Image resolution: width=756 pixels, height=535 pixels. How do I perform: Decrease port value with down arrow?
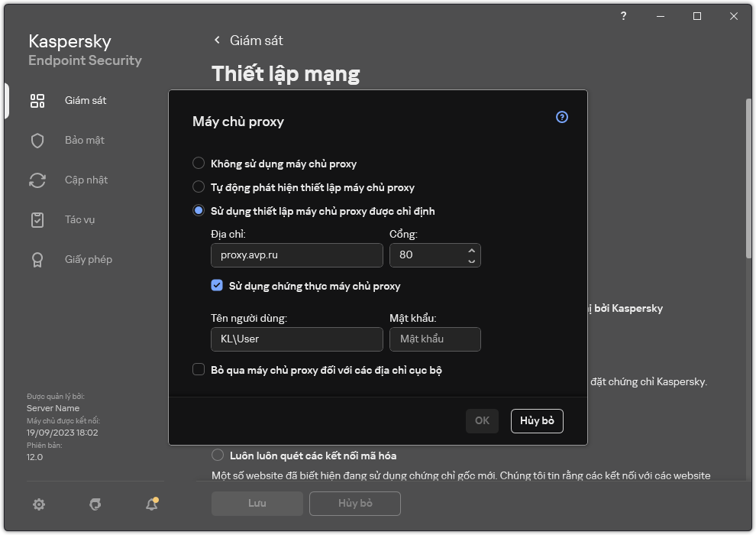pyautogui.click(x=472, y=260)
